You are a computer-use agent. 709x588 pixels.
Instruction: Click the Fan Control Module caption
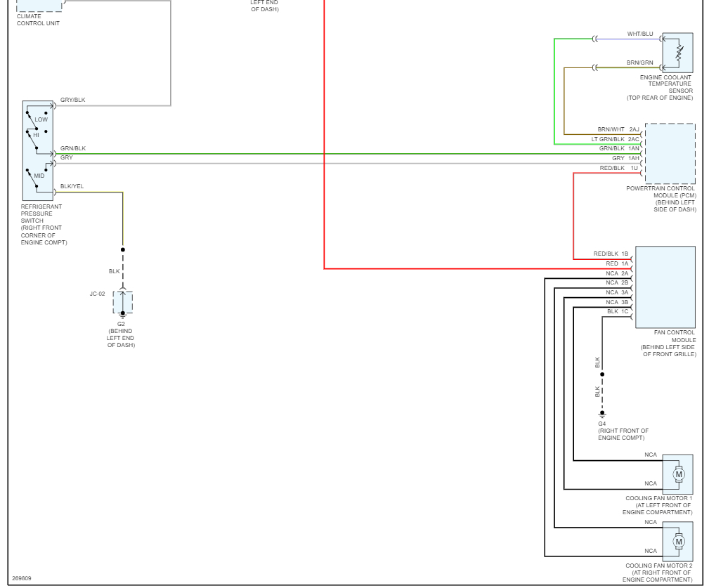pyautogui.click(x=668, y=344)
